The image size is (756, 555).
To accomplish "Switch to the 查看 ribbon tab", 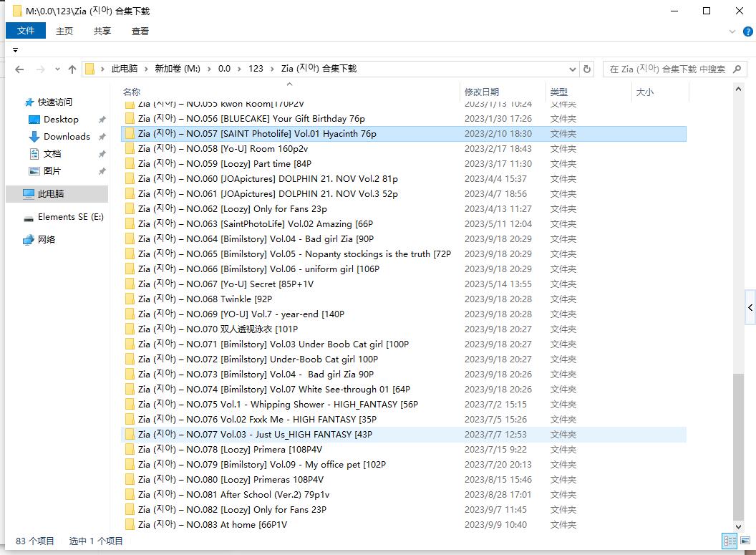I will pyautogui.click(x=140, y=31).
